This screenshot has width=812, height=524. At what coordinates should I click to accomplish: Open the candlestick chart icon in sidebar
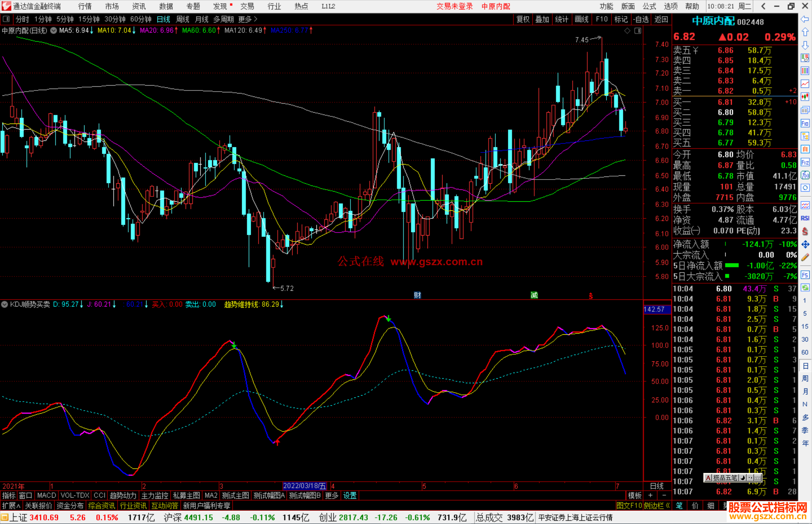pos(805,97)
